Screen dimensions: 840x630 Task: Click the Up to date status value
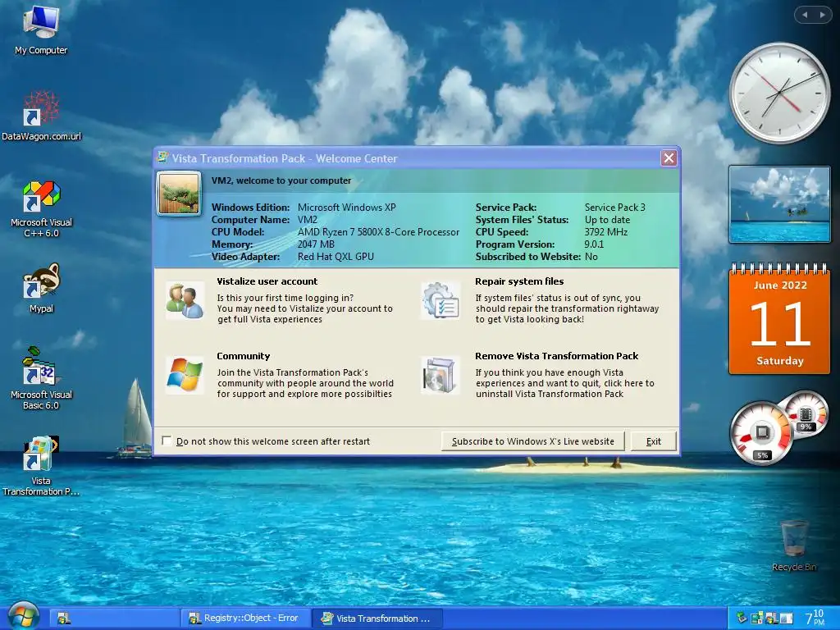[x=607, y=220]
